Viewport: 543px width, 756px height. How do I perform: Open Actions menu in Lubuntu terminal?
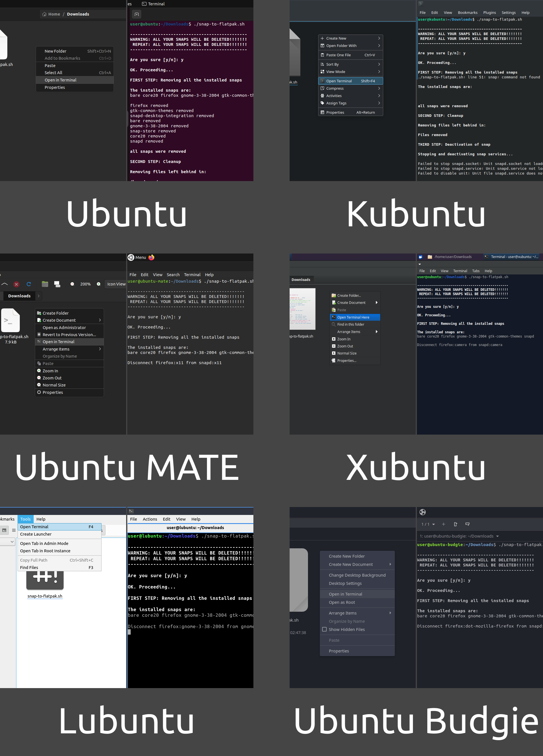pos(150,519)
